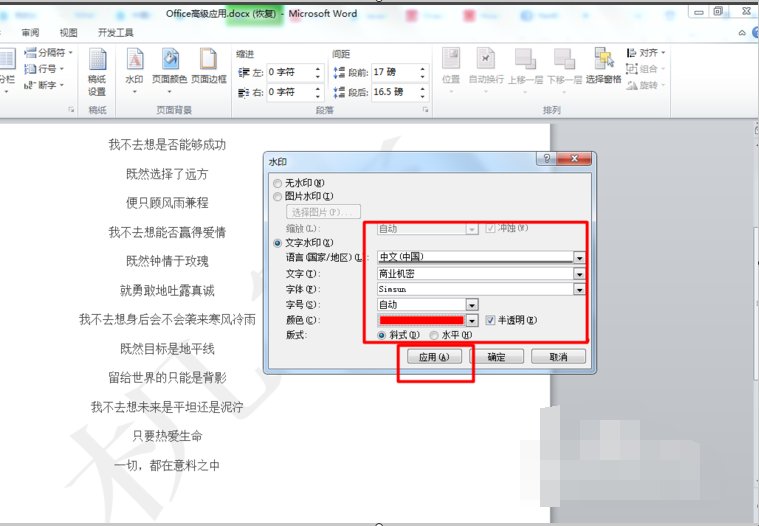Viewport: 759px width, 526px height.
Task: Click the 位置 position button in ribbon
Action: (451, 70)
